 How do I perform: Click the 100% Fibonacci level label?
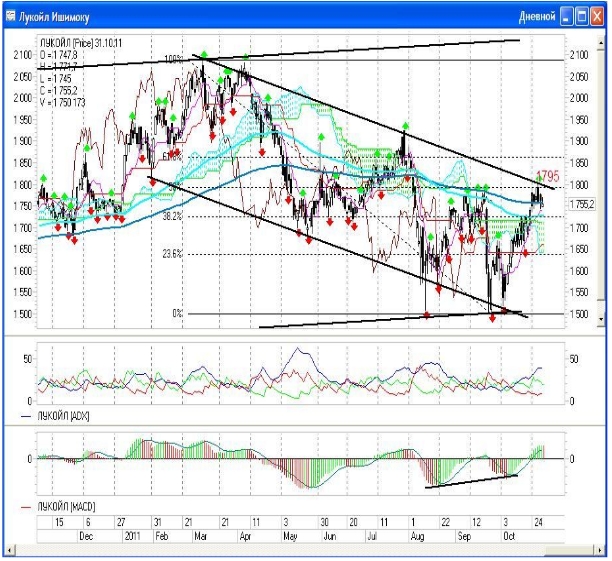tap(173, 59)
